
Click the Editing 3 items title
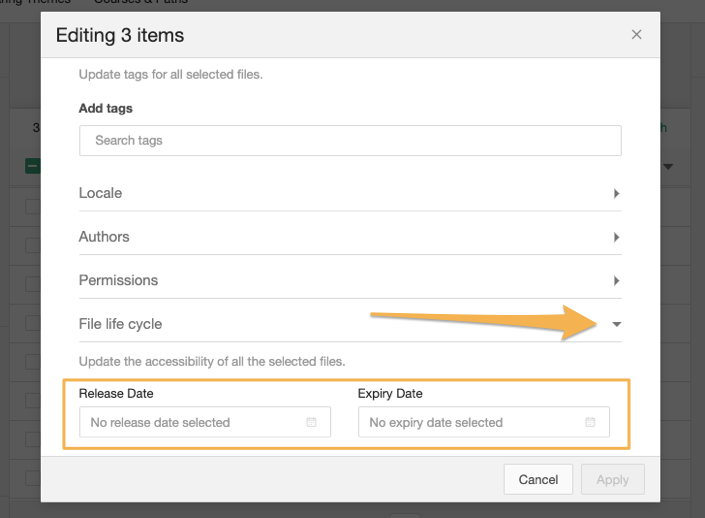click(x=120, y=35)
